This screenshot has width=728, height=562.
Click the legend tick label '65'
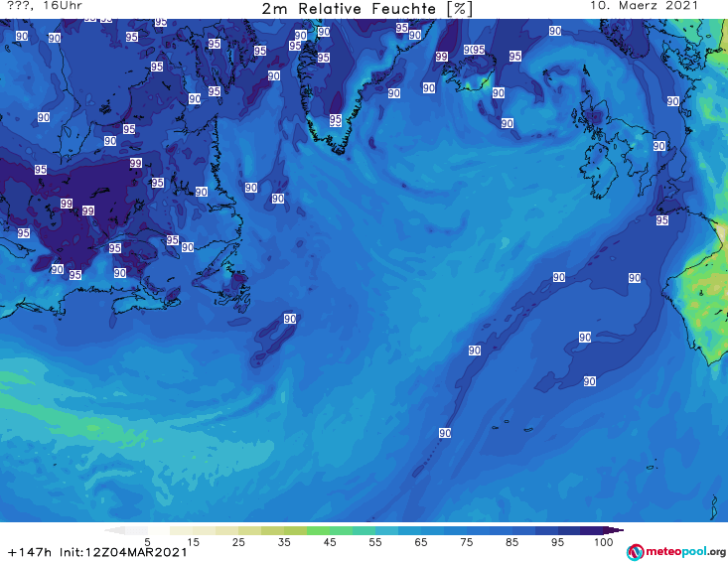coord(421,542)
